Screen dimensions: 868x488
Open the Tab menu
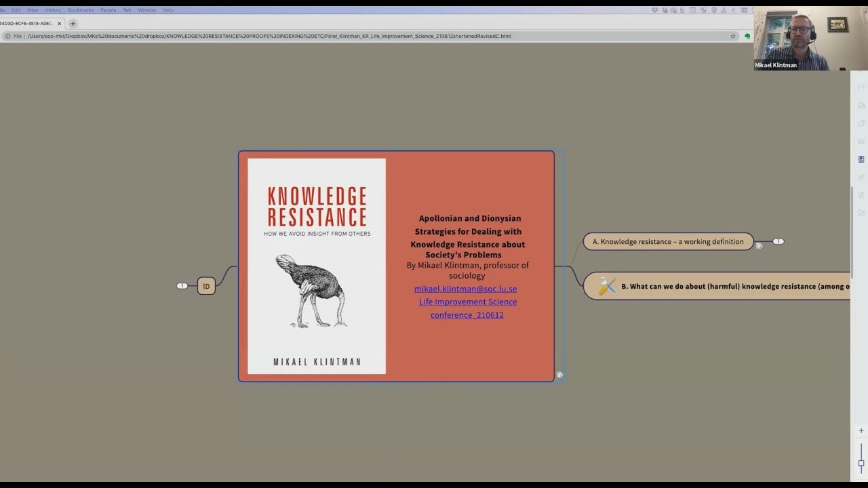tap(127, 10)
